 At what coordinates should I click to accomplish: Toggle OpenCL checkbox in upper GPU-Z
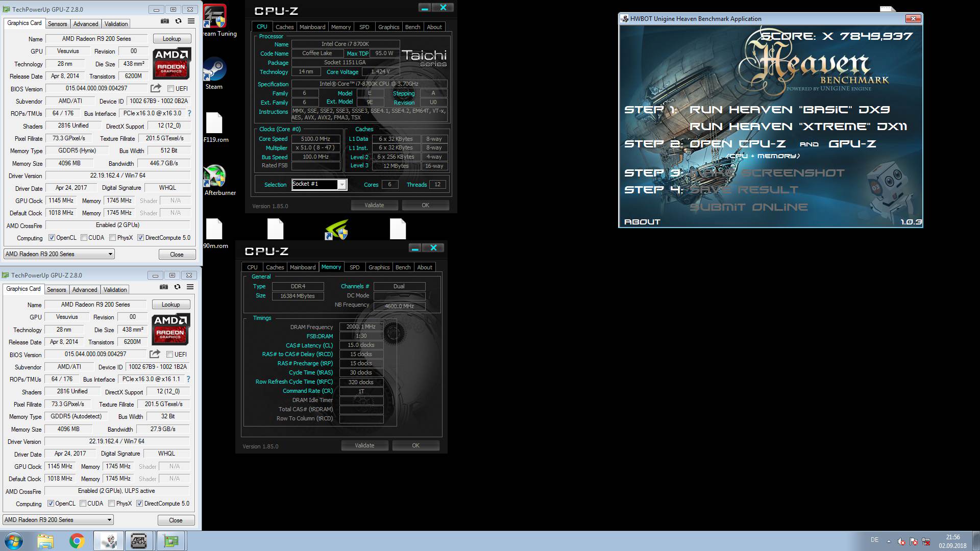click(x=52, y=238)
